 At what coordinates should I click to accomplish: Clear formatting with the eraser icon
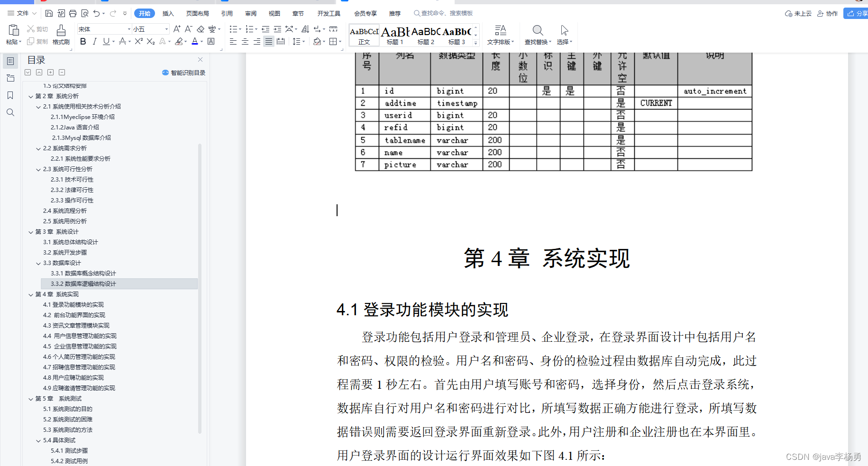201,29
